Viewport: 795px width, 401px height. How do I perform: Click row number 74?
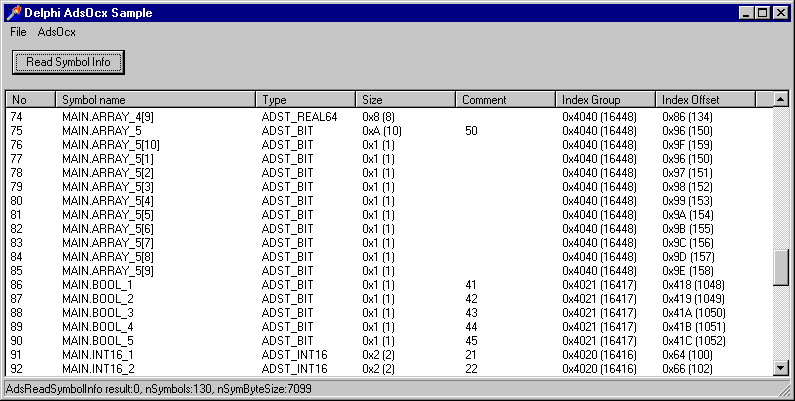[x=16, y=117]
